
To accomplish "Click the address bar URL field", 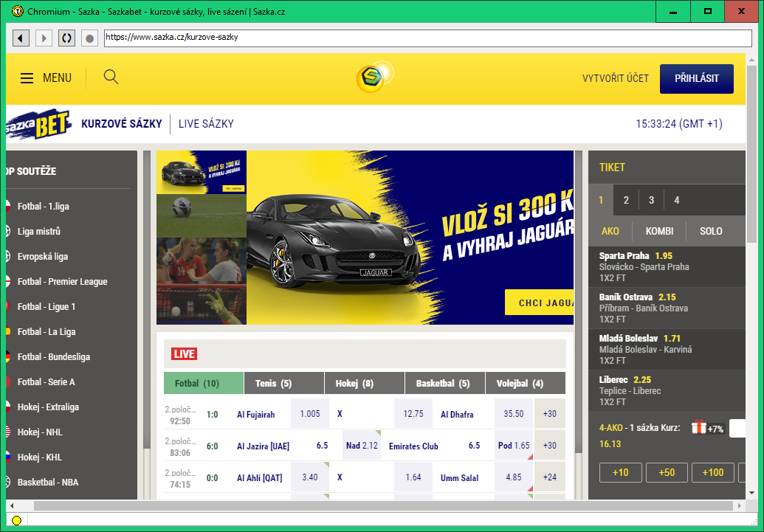I will point(428,38).
